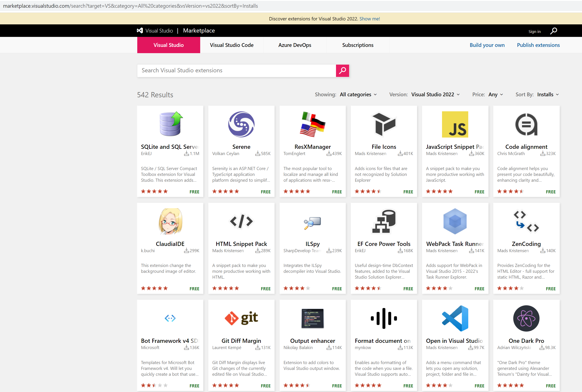Click the Sign in link
This screenshot has height=392, width=582.
tap(534, 31)
